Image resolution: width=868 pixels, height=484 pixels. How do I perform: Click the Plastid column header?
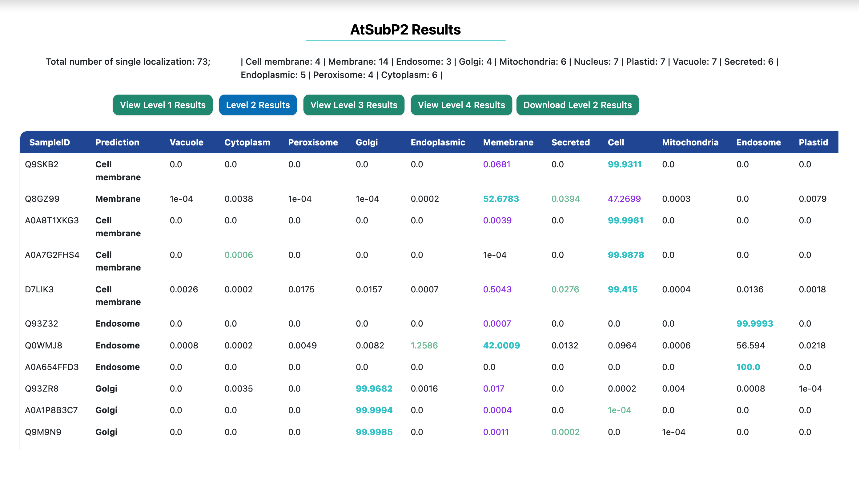813,142
